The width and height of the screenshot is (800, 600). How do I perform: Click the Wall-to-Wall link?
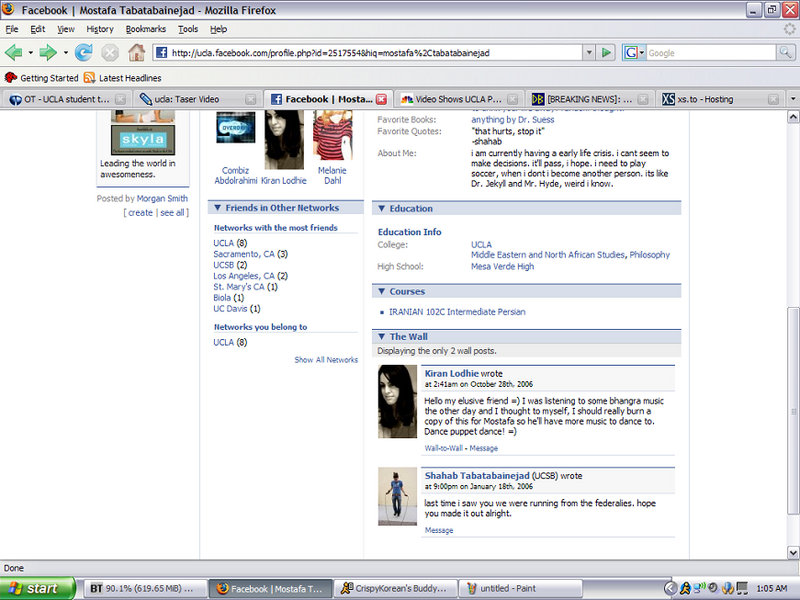pos(443,448)
